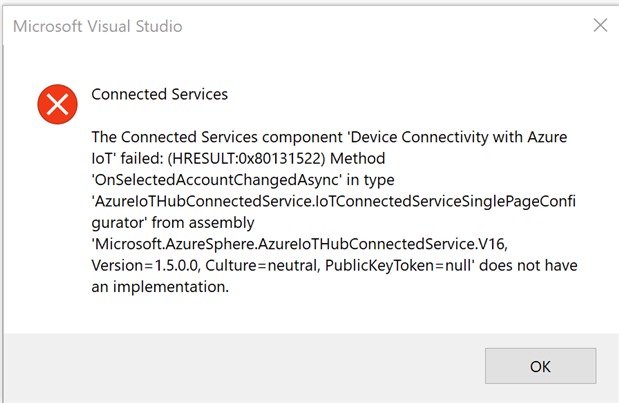Close the Microsoft Visual Studio dialog
The image size is (619, 403).
click(600, 25)
